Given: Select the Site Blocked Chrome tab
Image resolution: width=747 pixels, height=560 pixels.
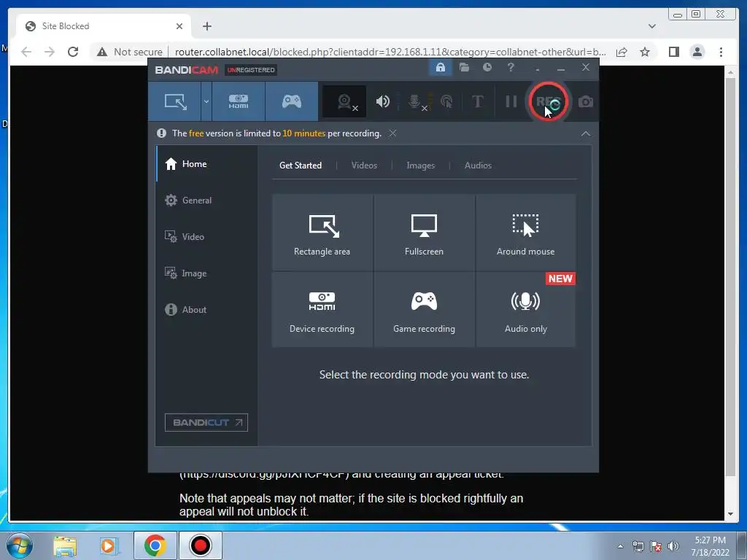Looking at the screenshot, I should coord(104,26).
